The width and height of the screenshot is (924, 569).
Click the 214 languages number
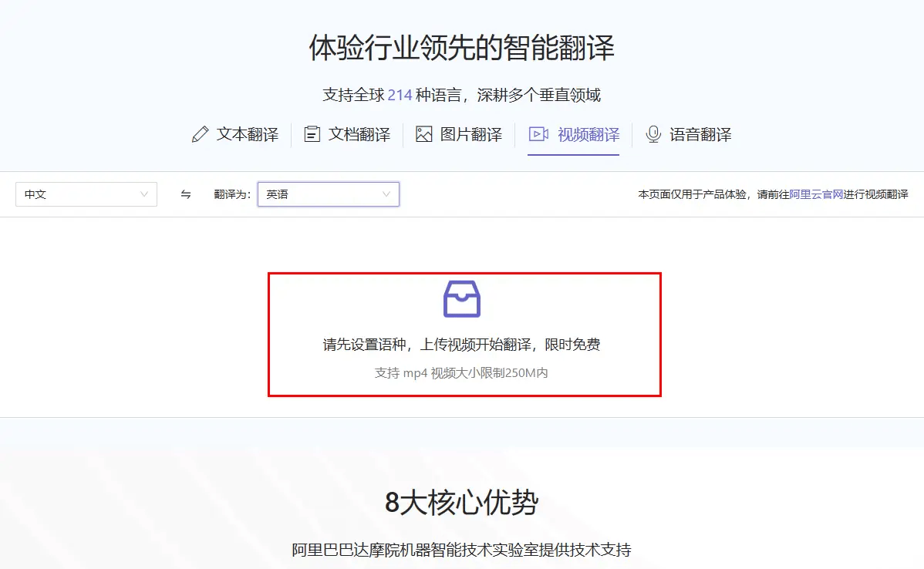click(400, 95)
